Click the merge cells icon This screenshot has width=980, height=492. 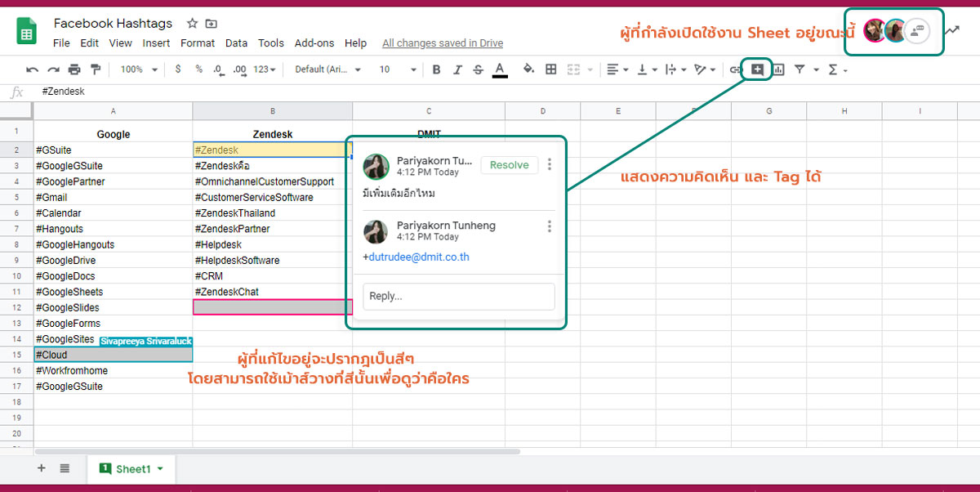[573, 69]
